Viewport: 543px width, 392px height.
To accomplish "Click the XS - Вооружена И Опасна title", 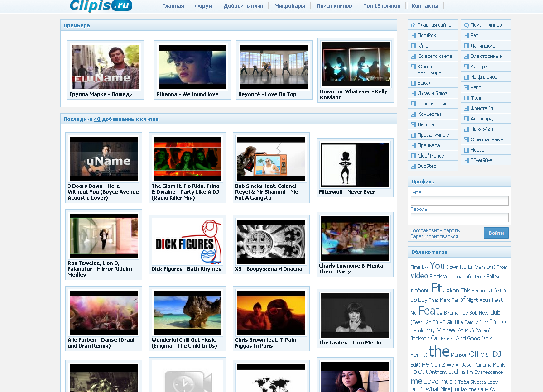I will tap(269, 269).
